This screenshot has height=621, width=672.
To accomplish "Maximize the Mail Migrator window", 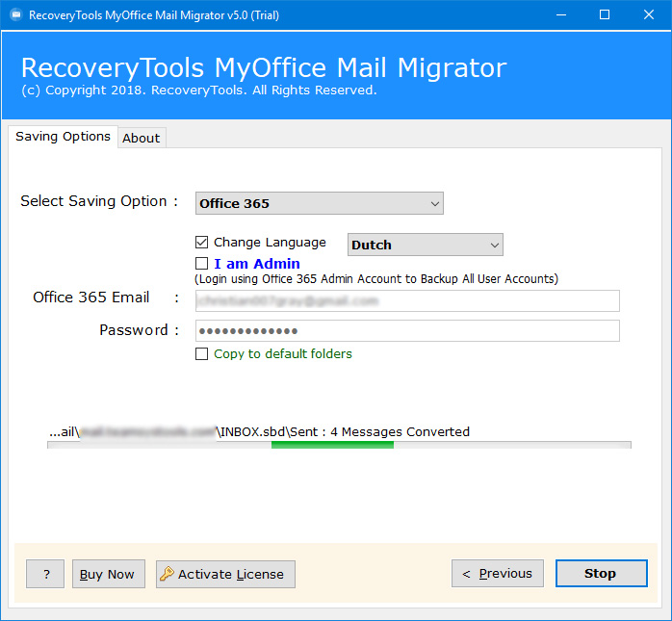I will (605, 15).
